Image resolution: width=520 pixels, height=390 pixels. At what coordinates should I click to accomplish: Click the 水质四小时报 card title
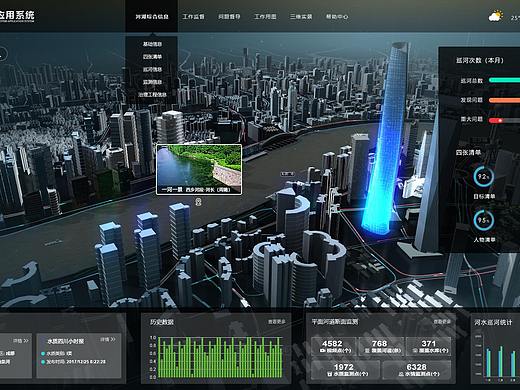click(x=66, y=341)
